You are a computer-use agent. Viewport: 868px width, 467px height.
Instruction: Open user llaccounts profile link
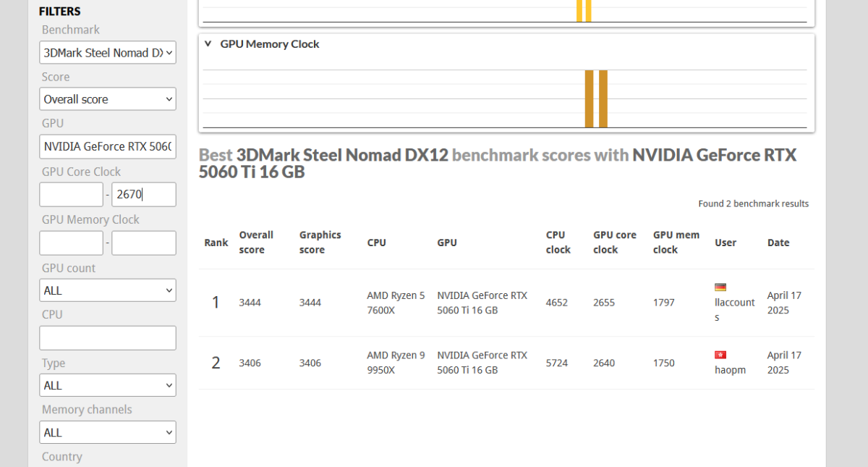pyautogui.click(x=734, y=303)
